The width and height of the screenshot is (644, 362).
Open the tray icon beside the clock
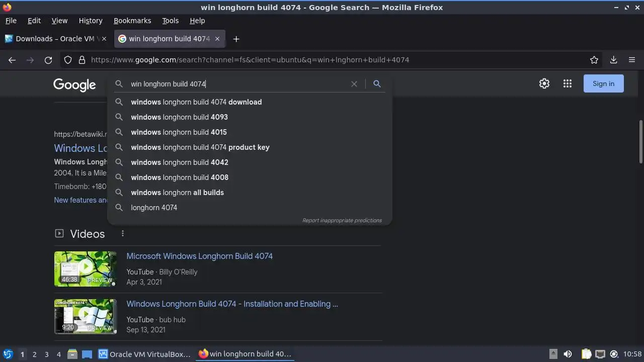(x=614, y=354)
